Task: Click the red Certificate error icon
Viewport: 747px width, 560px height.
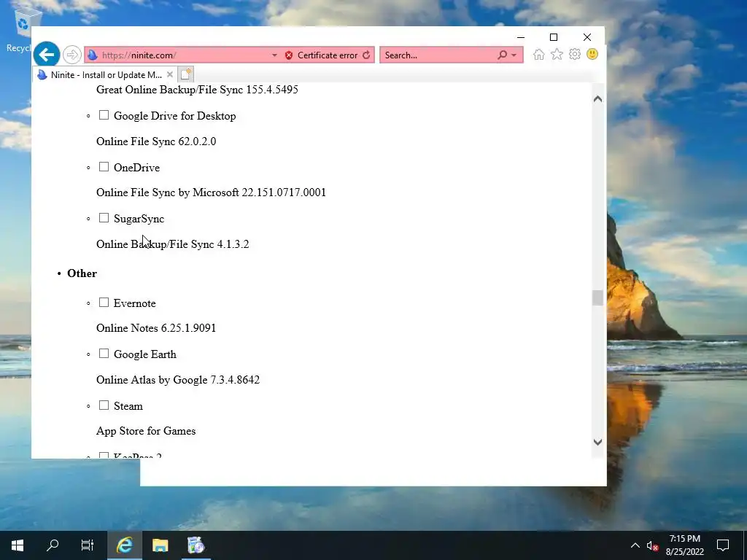Action: 289,55
